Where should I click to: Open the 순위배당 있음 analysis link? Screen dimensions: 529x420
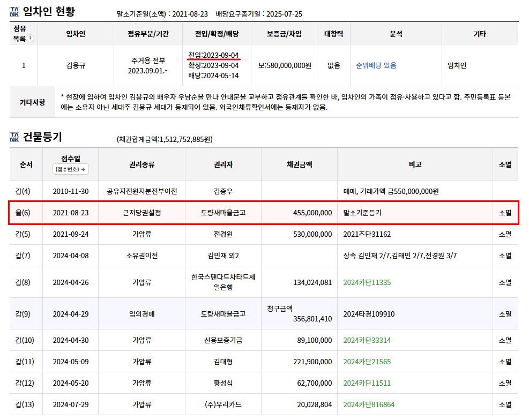pyautogui.click(x=376, y=65)
